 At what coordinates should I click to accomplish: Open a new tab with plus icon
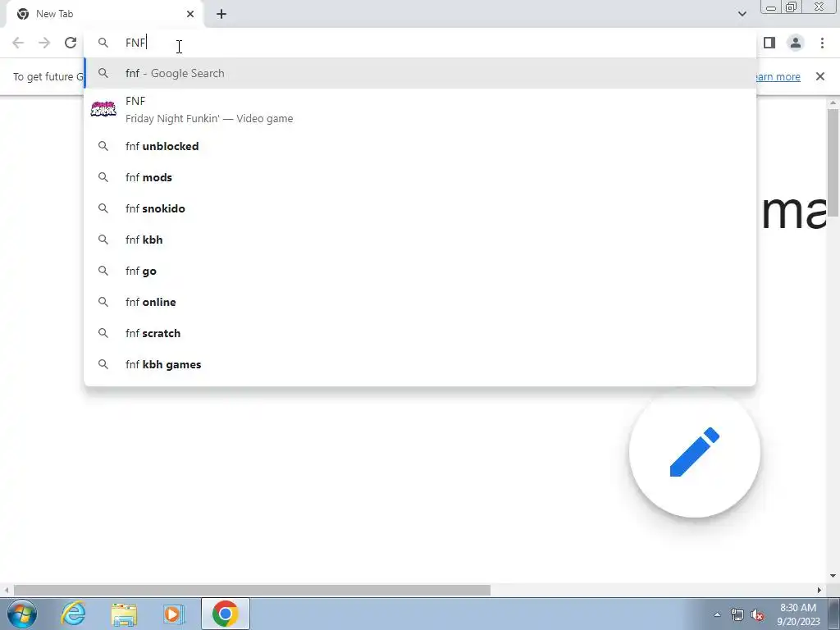pos(221,14)
